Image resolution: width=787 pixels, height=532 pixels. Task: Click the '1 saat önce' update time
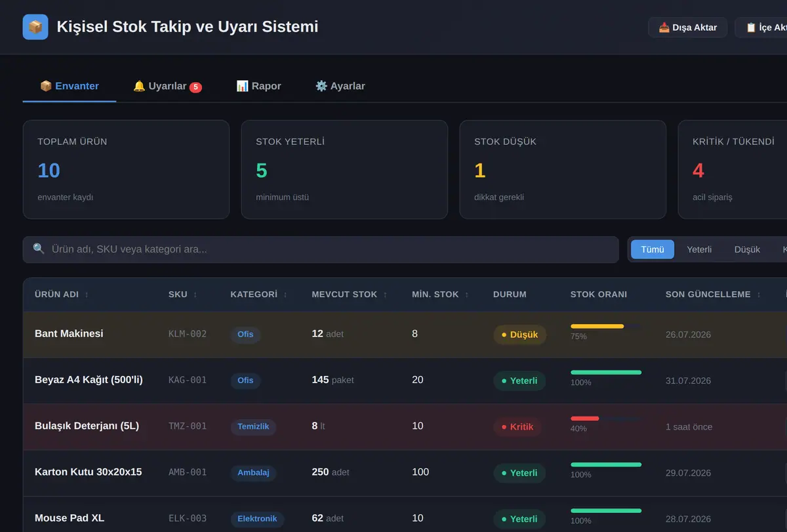point(689,426)
